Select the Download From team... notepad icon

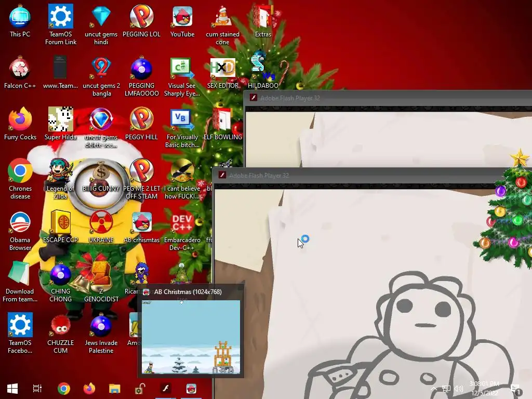tap(20, 282)
